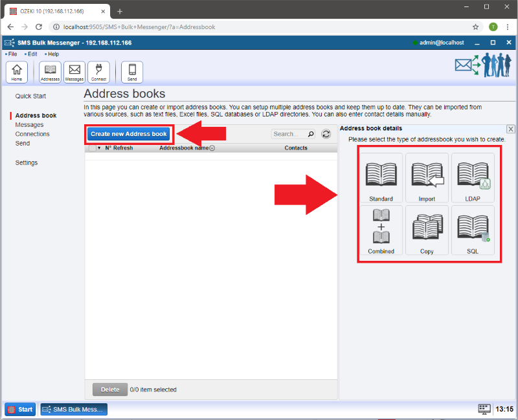Open Connections in the left sidebar
Screen dimensions: 518x420
click(x=32, y=134)
